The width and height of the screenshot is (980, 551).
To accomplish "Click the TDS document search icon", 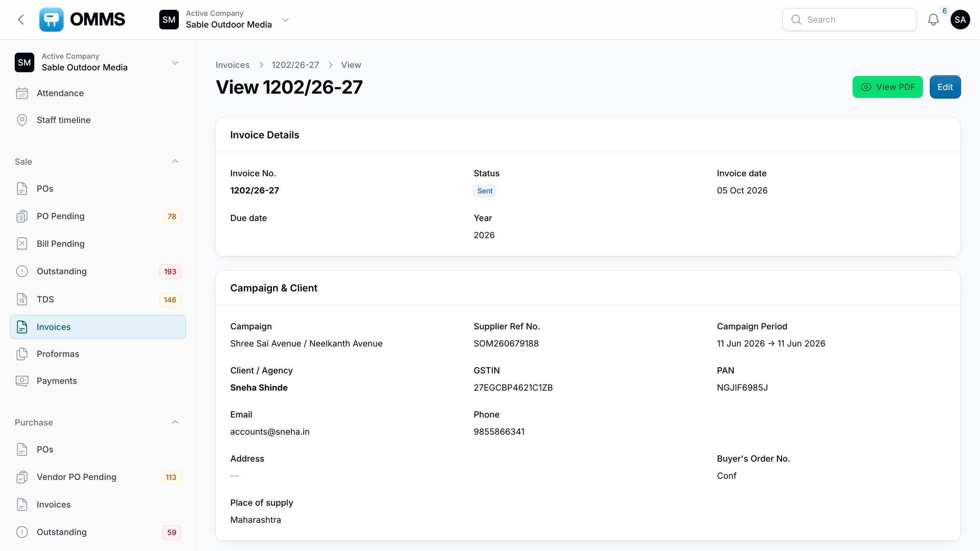I will [x=22, y=299].
